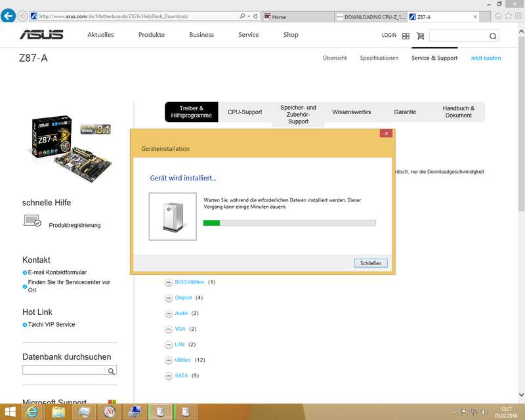Screen dimensions: 525x420
Task: Click the refresh icon in address bar
Action: point(255,16)
